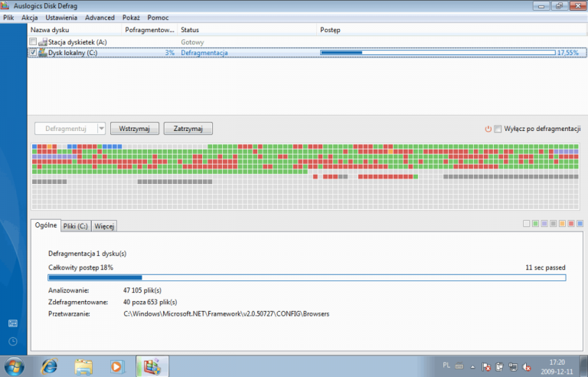The image size is (588, 377).
Task: Open the Advanced menu
Action: coord(100,18)
